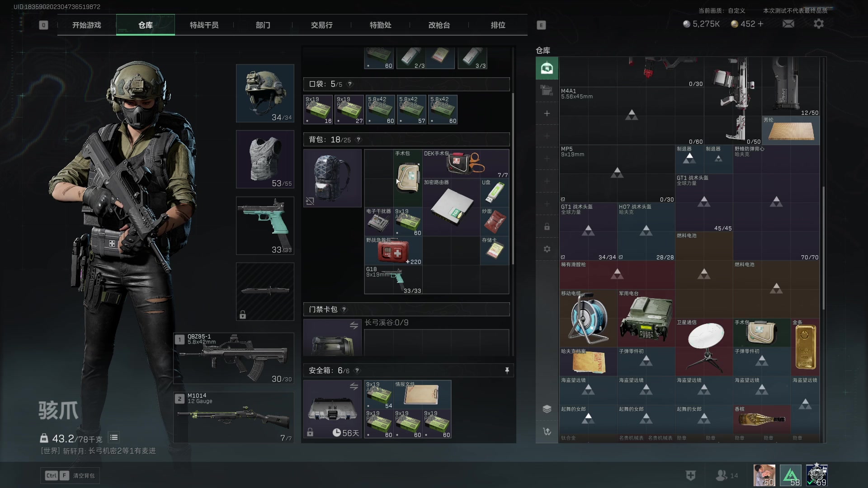This screenshot has height=488, width=868.
Task: Click the stash stack layers icon
Action: point(547,409)
